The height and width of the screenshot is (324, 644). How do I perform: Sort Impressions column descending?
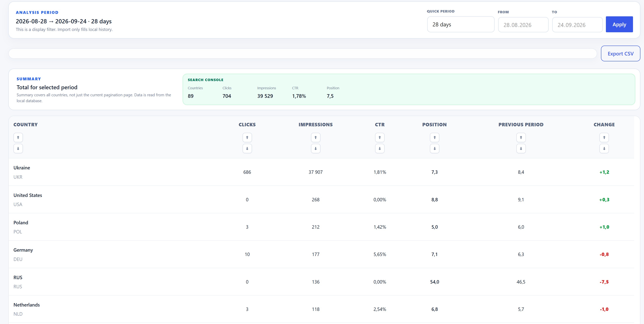316,149
